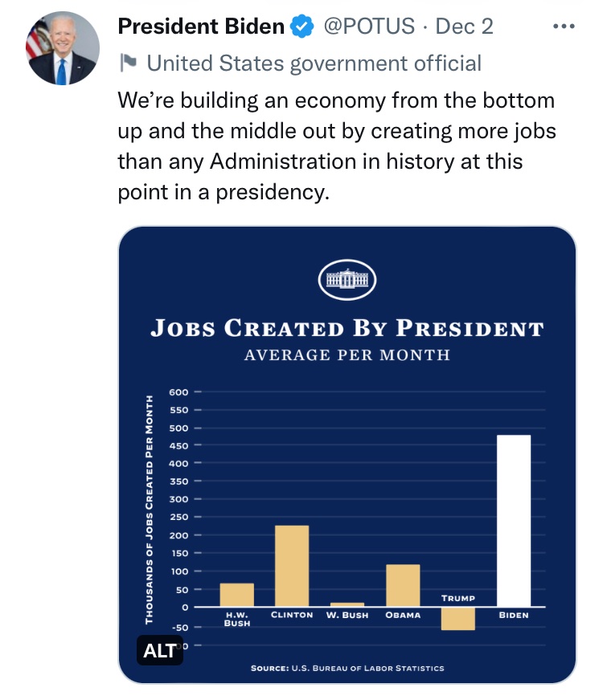Image resolution: width=603 pixels, height=700 pixels.
Task: Click the President Biden display name
Action: click(x=201, y=27)
